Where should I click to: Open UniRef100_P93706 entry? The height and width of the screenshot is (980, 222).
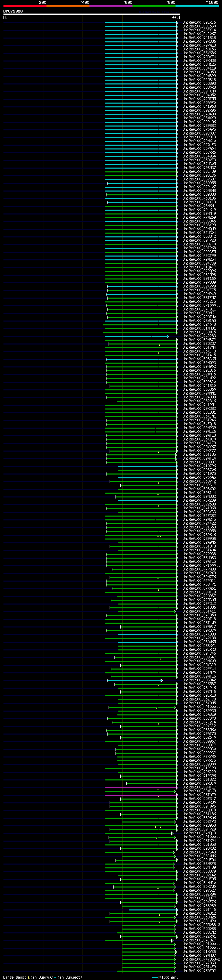(199, 470)
